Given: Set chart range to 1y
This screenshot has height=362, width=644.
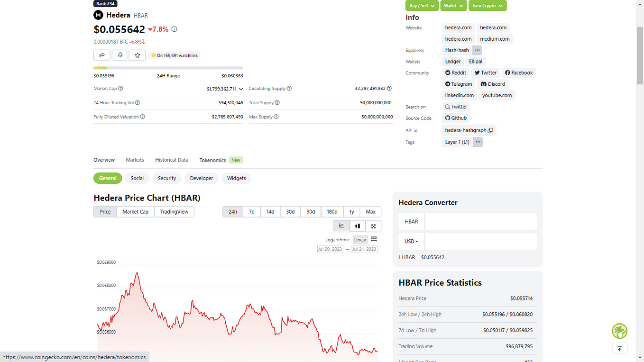Looking at the screenshot, I should [351, 212].
